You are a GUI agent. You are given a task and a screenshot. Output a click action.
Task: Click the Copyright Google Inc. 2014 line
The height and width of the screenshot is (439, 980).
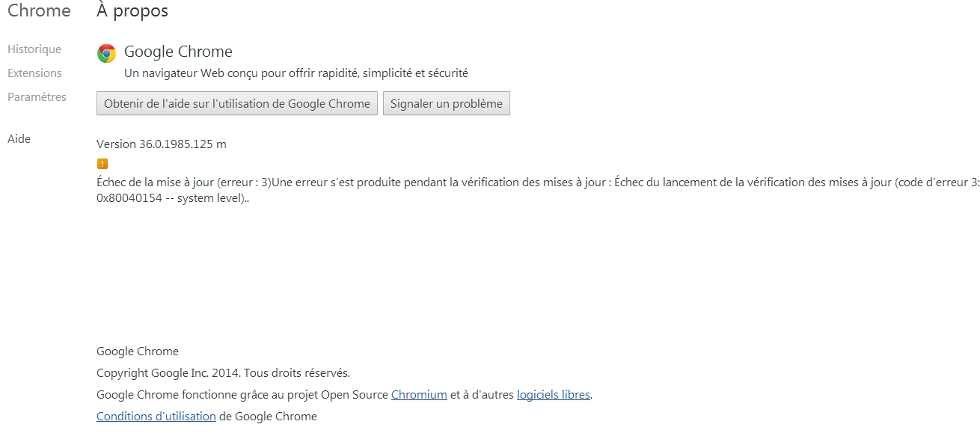pos(223,373)
